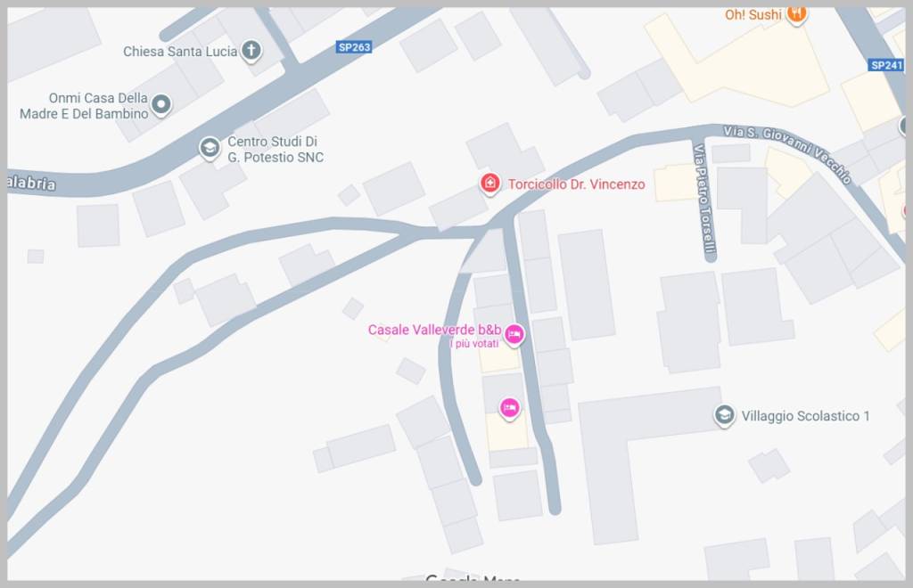Click the Oh! Sushi text label
Image resolution: width=913 pixels, height=588 pixels.
click(753, 14)
